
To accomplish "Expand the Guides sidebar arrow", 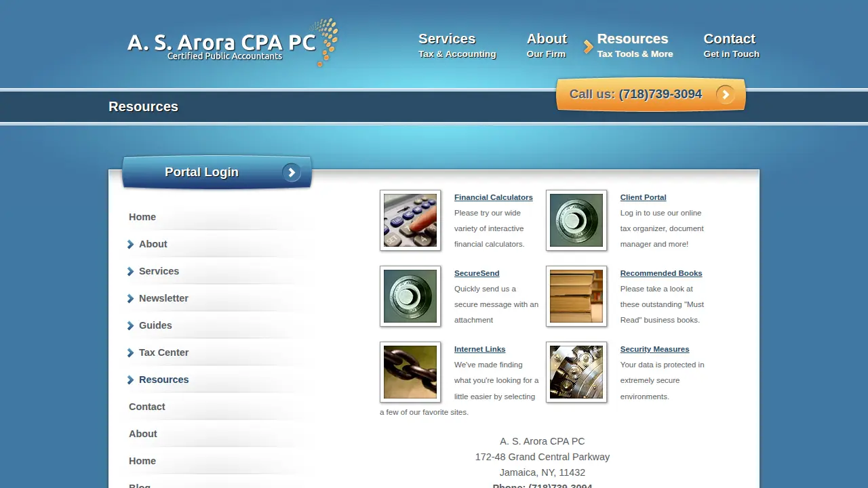I will click(131, 325).
